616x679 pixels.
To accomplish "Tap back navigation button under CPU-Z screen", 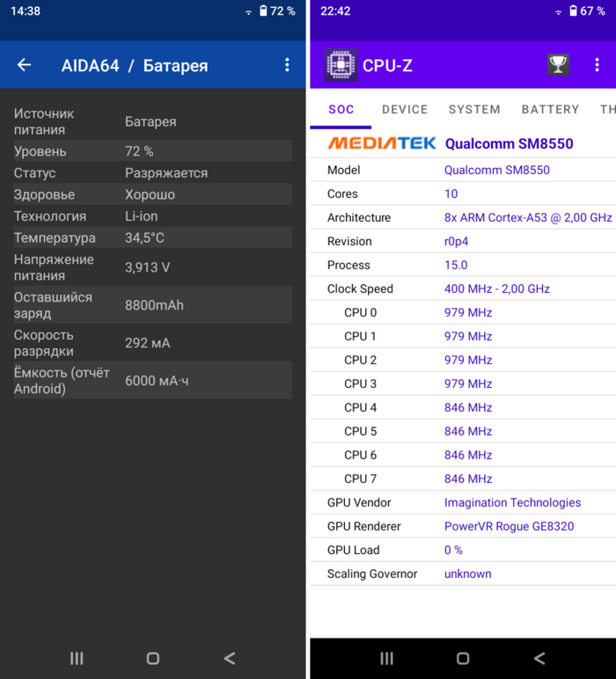I will [x=539, y=658].
